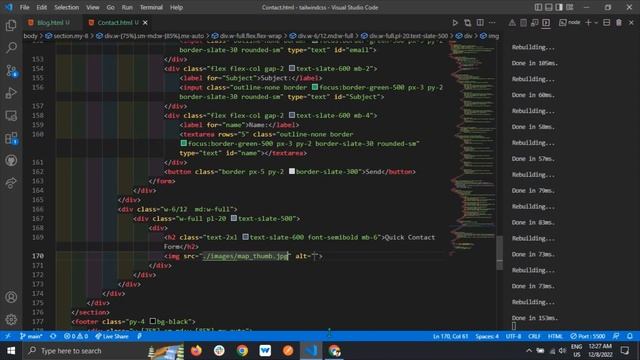The image size is (640, 360).
Task: Open the Run menu
Action: (x=127, y=7)
